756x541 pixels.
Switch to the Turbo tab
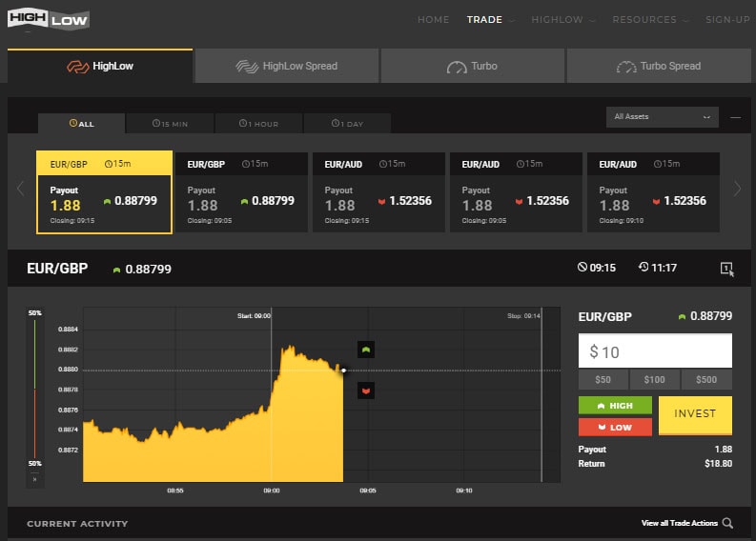pyautogui.click(x=473, y=66)
